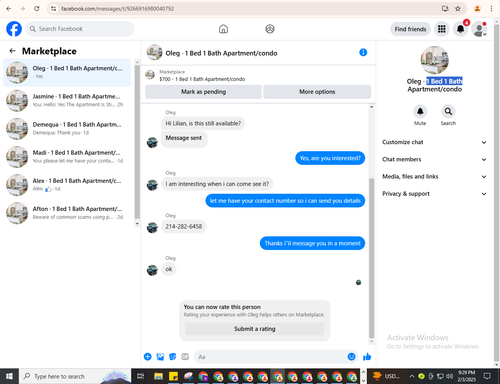Screen dimensions: 500x384
Task: Open the notifications bell in header
Action: tap(460, 29)
